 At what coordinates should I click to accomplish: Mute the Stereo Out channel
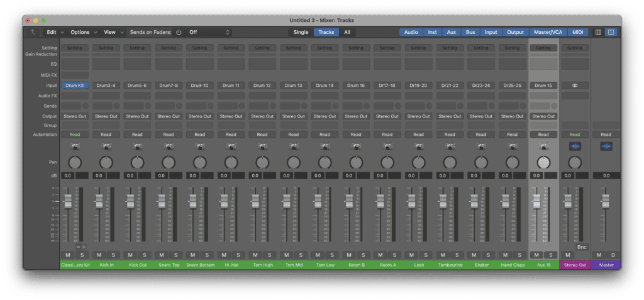coord(568,255)
